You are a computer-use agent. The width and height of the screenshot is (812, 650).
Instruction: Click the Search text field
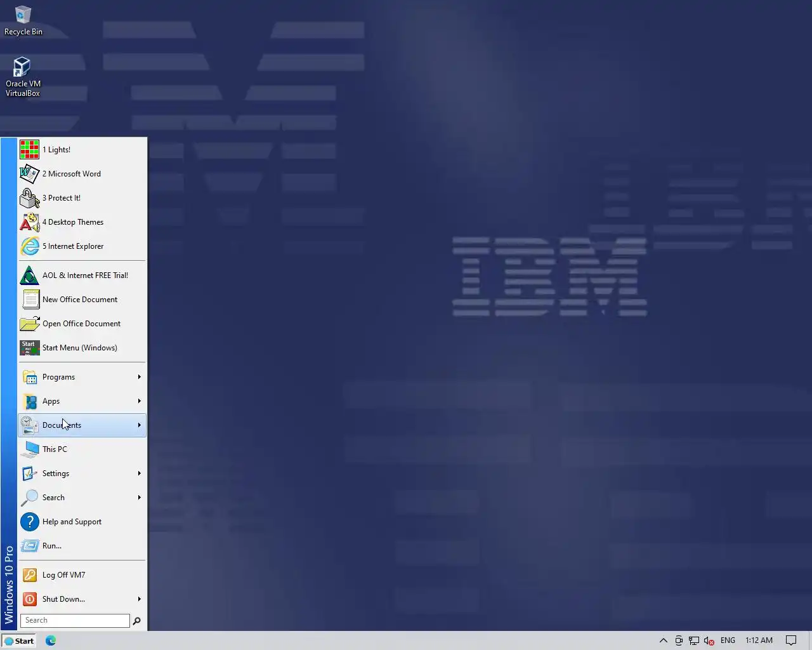[x=75, y=621]
